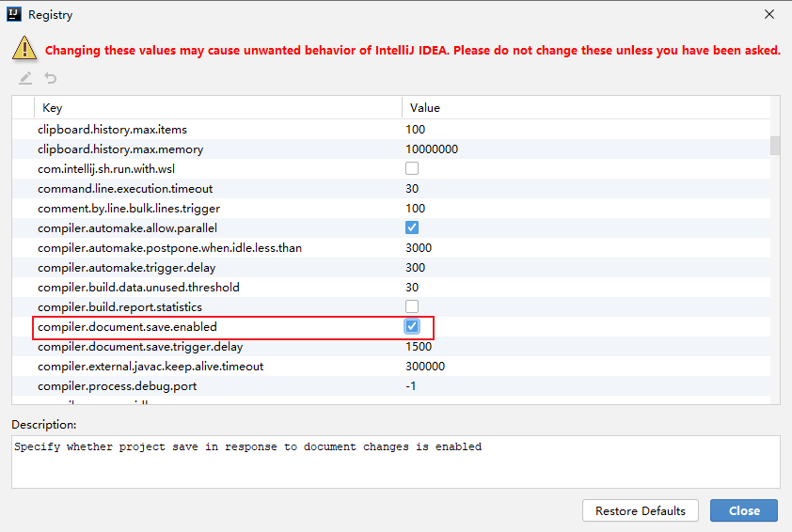Image resolution: width=792 pixels, height=532 pixels.
Task: Click the Revert arrow icon in toolbar
Action: pos(51,79)
